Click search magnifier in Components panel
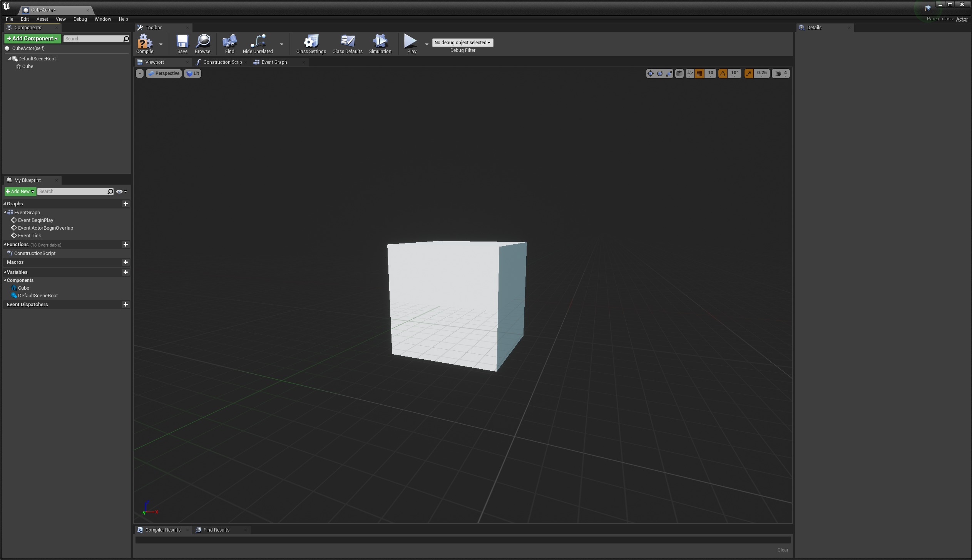 point(126,39)
